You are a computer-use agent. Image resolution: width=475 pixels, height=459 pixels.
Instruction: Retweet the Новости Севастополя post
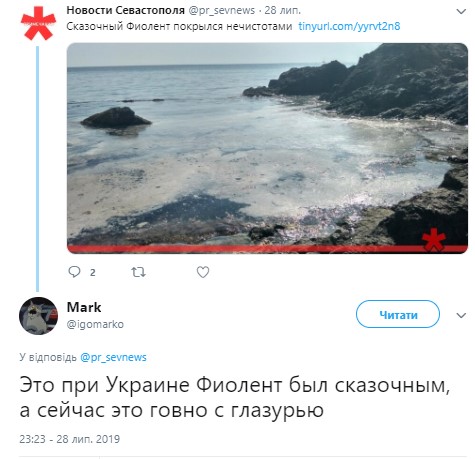pos(138,272)
